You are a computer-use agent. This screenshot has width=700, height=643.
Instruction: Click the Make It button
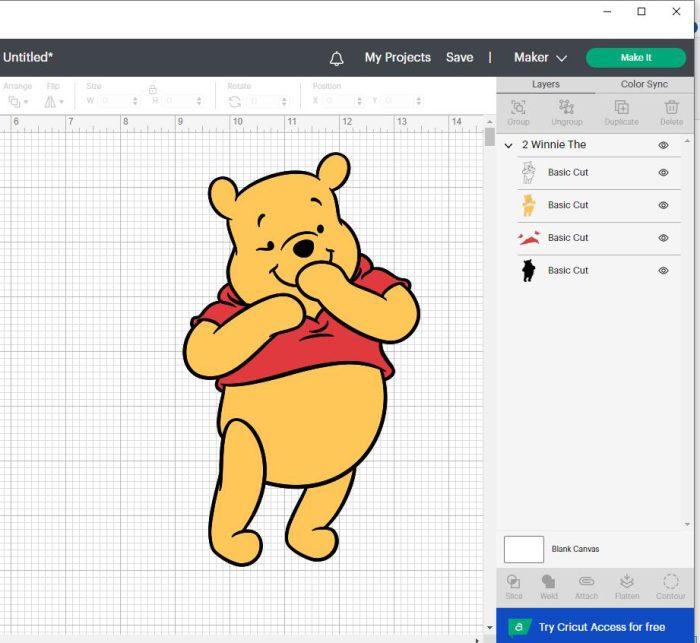636,58
